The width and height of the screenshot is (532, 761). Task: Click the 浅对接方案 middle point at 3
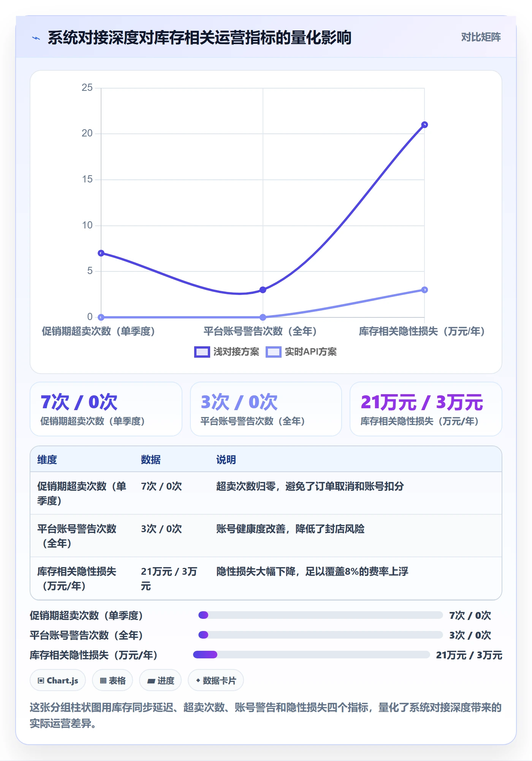263,290
